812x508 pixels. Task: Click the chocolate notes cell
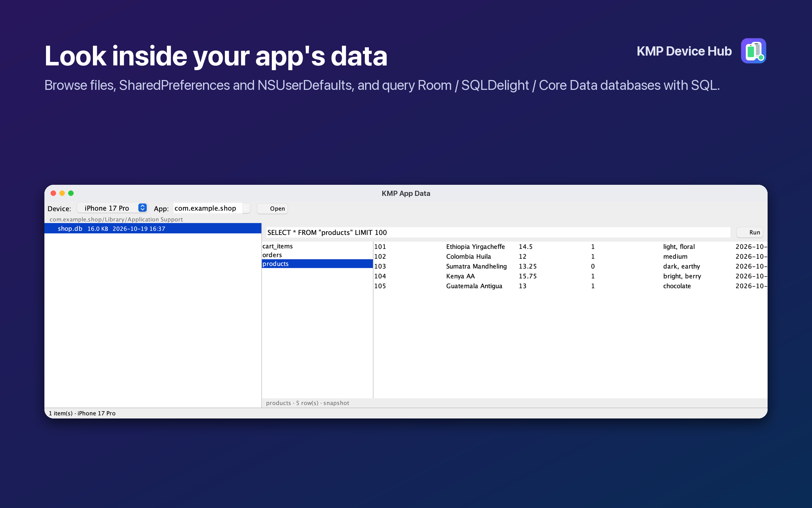pyautogui.click(x=677, y=286)
